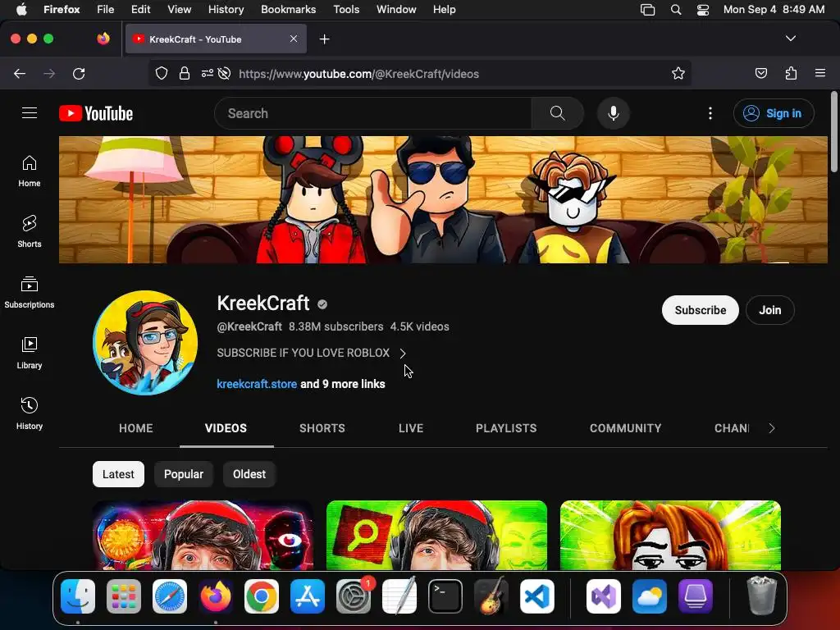Select the Latest sort chip
The image size is (840, 630).
tap(118, 474)
